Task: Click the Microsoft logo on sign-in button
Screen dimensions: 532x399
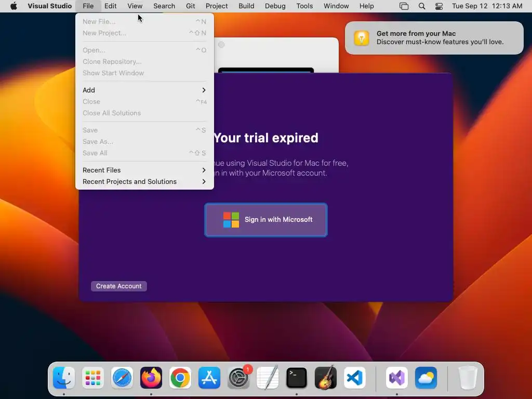Action: point(231,220)
